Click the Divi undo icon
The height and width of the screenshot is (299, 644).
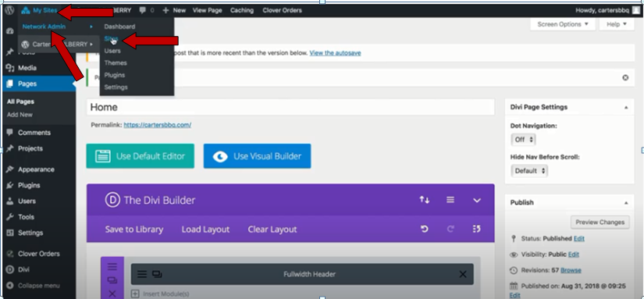(x=425, y=230)
